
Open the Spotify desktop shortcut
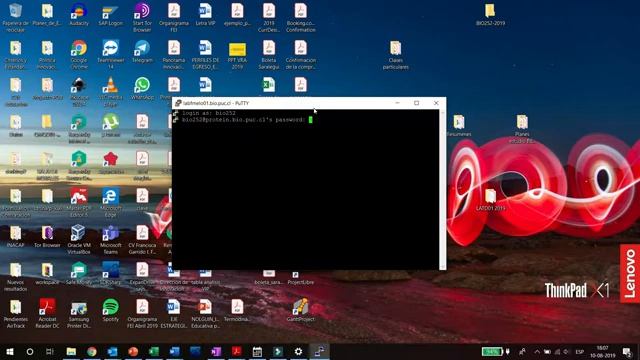(110, 311)
